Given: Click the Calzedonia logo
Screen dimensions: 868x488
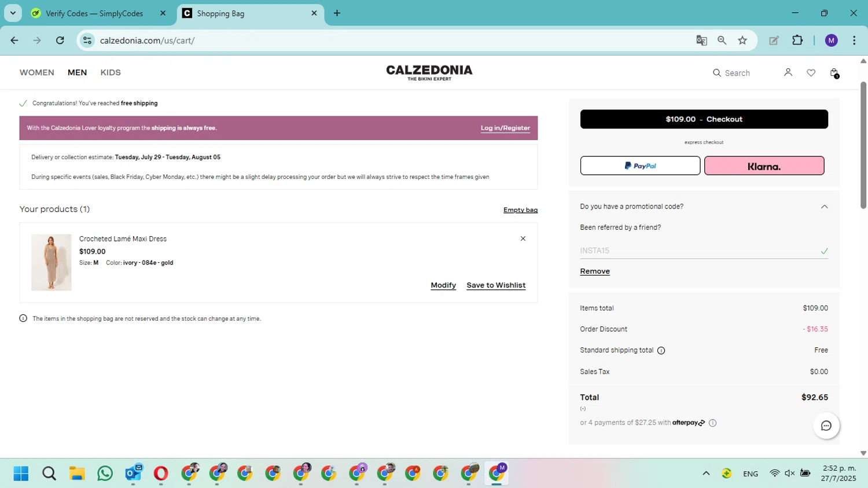Looking at the screenshot, I should pyautogui.click(x=429, y=72).
